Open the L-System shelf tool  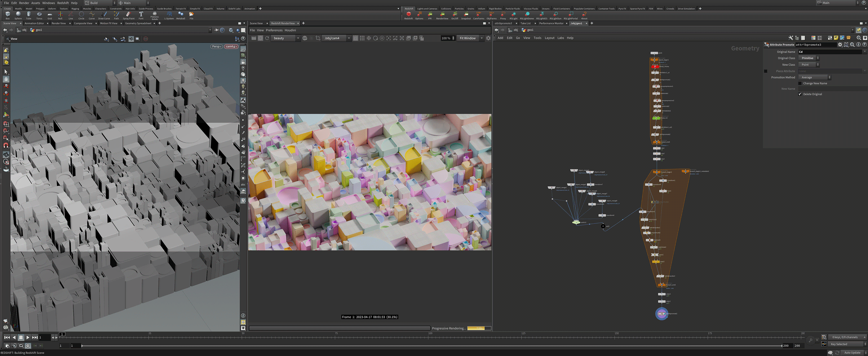click(x=169, y=15)
